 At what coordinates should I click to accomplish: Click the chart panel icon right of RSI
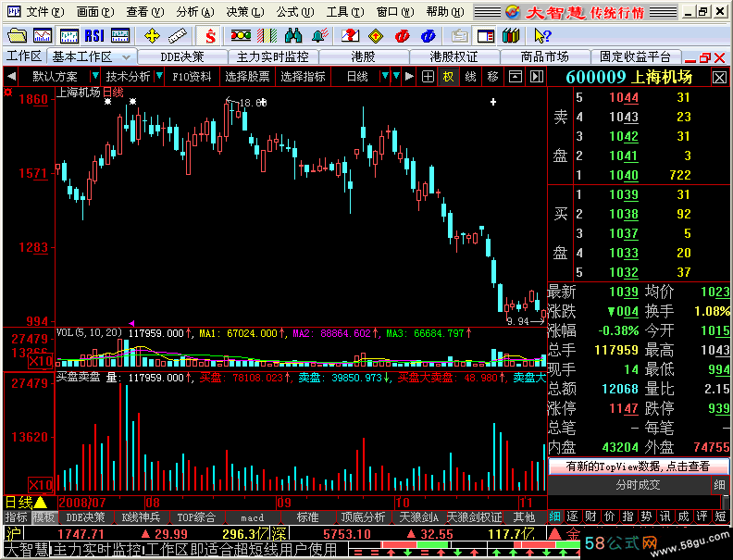click(x=120, y=35)
